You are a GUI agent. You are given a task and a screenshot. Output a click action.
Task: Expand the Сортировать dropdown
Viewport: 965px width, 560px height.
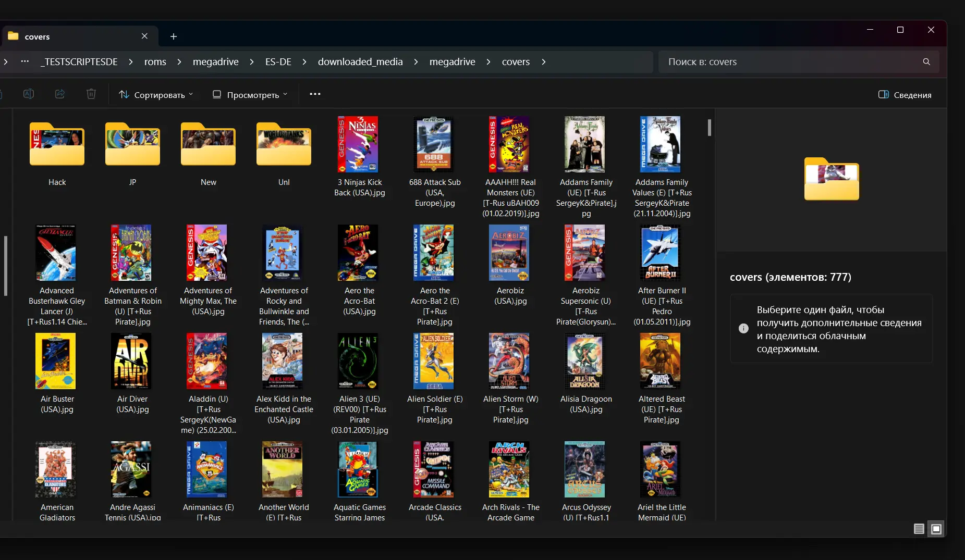pos(156,95)
